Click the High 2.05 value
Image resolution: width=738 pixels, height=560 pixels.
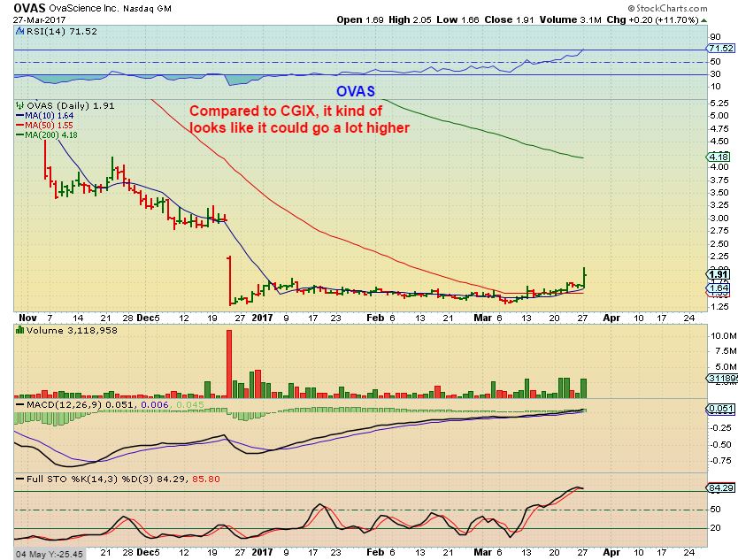click(x=411, y=19)
